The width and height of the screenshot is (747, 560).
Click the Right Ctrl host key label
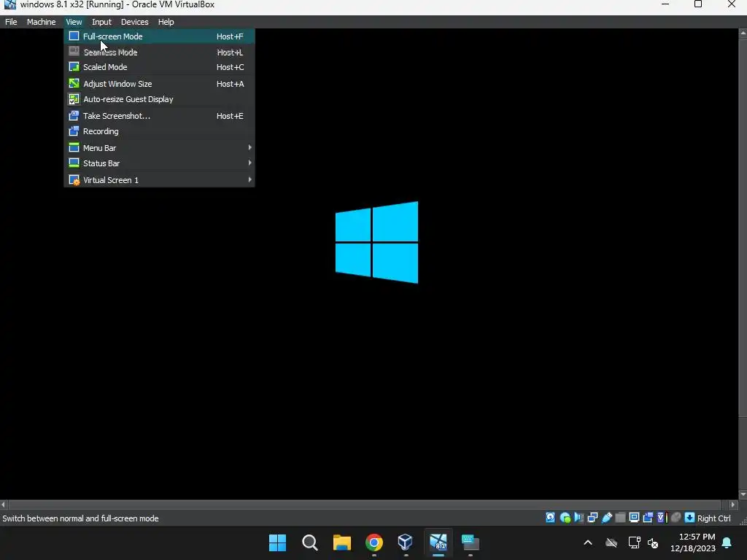tap(713, 518)
